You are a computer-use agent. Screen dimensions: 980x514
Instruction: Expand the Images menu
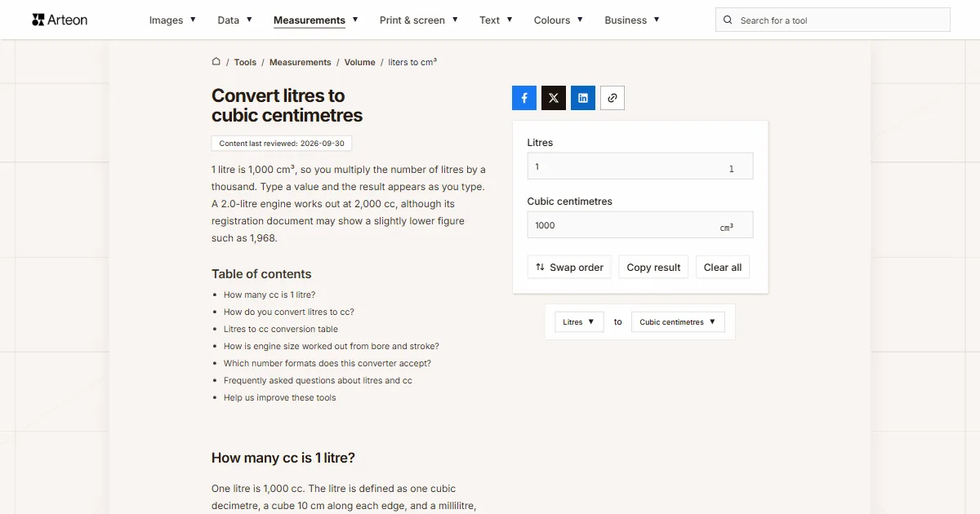coord(172,20)
